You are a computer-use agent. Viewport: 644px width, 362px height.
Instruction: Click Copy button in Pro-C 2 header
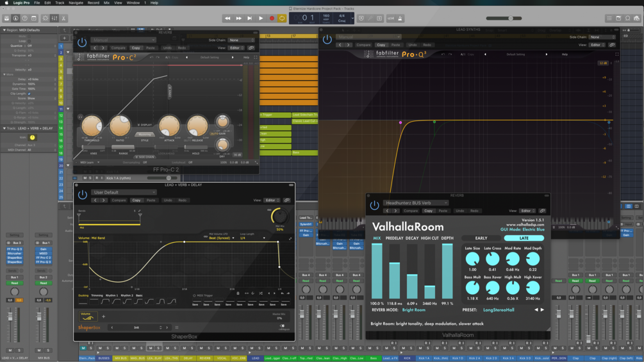pyautogui.click(x=136, y=48)
